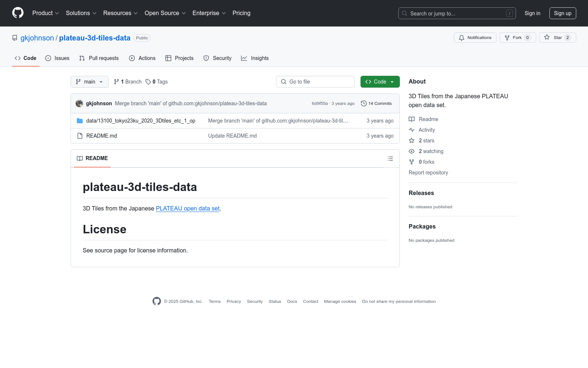Switch to the Code tab

coord(26,58)
